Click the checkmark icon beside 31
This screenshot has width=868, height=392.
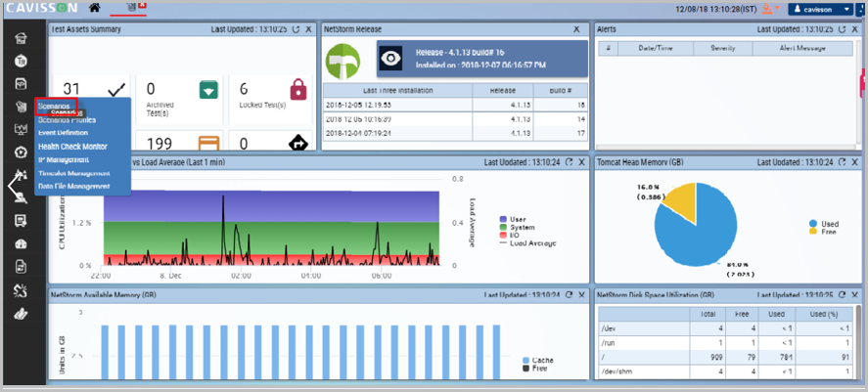coord(116,90)
